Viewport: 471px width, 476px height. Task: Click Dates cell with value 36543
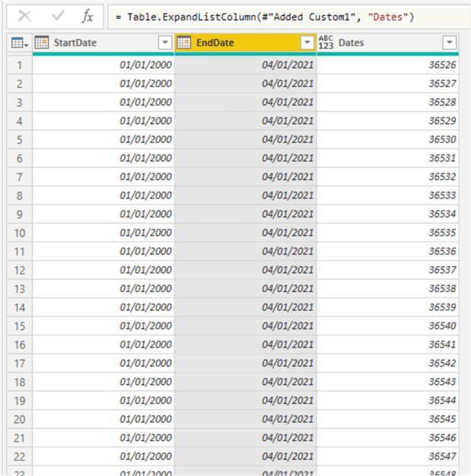(x=388, y=382)
